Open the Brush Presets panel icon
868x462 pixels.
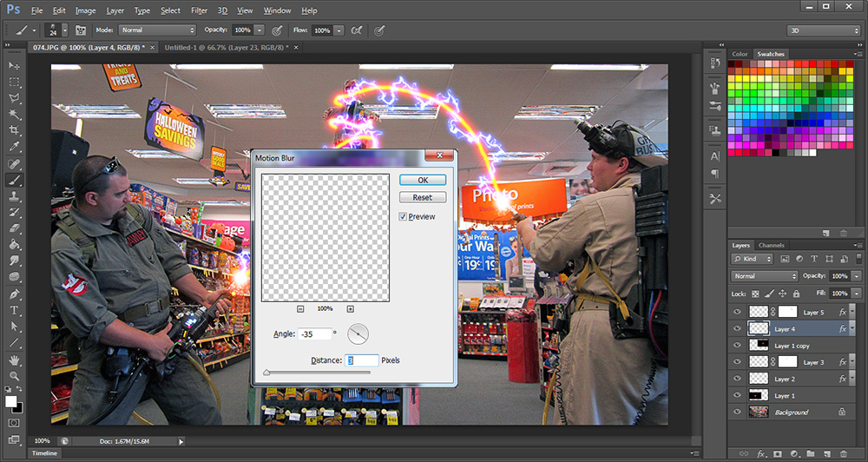point(714,105)
